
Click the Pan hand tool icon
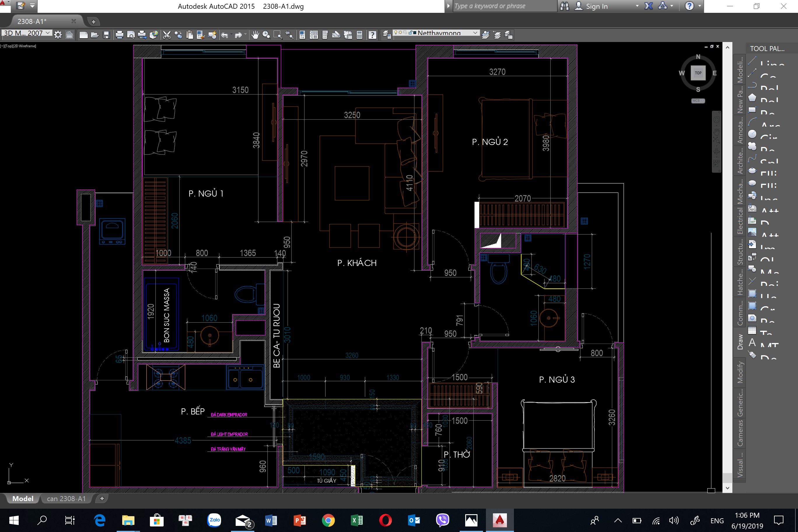(255, 35)
